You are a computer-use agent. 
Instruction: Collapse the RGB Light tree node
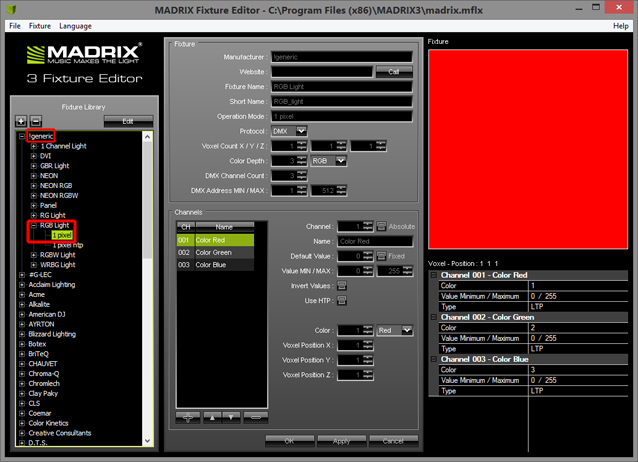[34, 226]
